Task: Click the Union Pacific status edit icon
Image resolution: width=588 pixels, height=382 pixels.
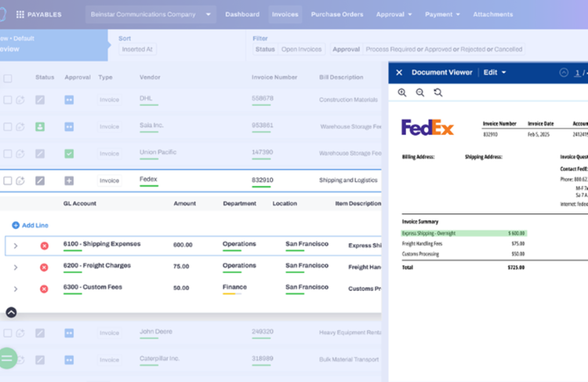Action: click(40, 154)
